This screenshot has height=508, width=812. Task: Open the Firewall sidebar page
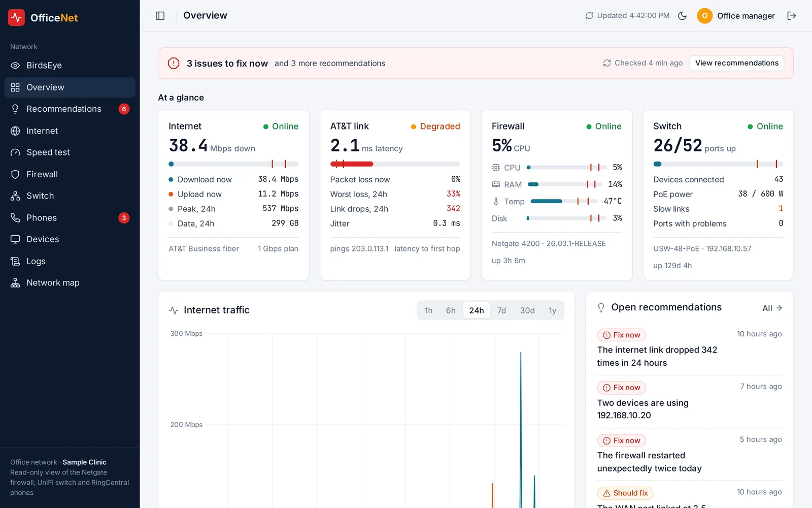(70, 174)
